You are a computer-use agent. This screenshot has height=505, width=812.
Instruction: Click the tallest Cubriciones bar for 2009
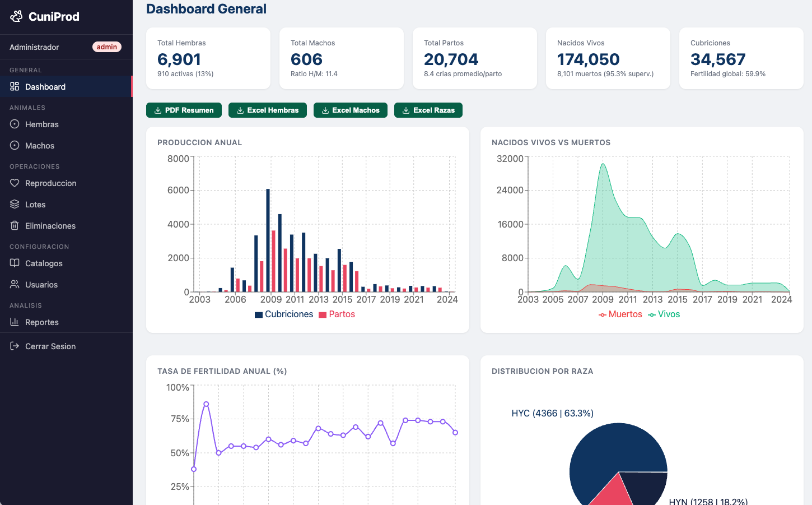point(268,240)
